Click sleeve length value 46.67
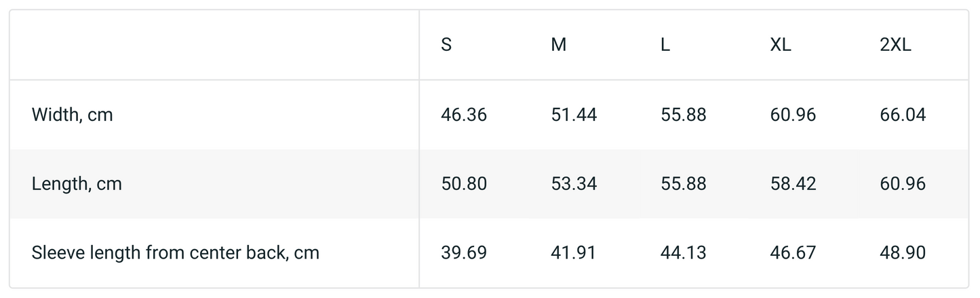 point(793,253)
